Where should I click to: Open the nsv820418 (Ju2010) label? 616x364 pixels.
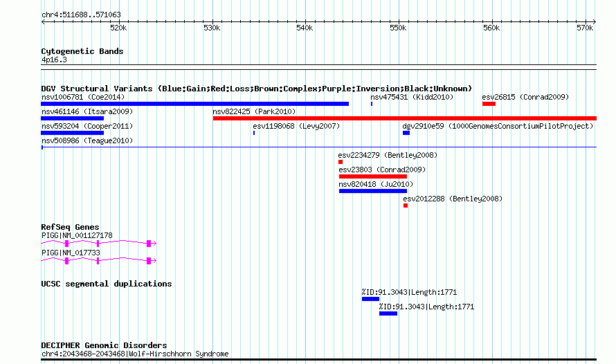click(376, 184)
